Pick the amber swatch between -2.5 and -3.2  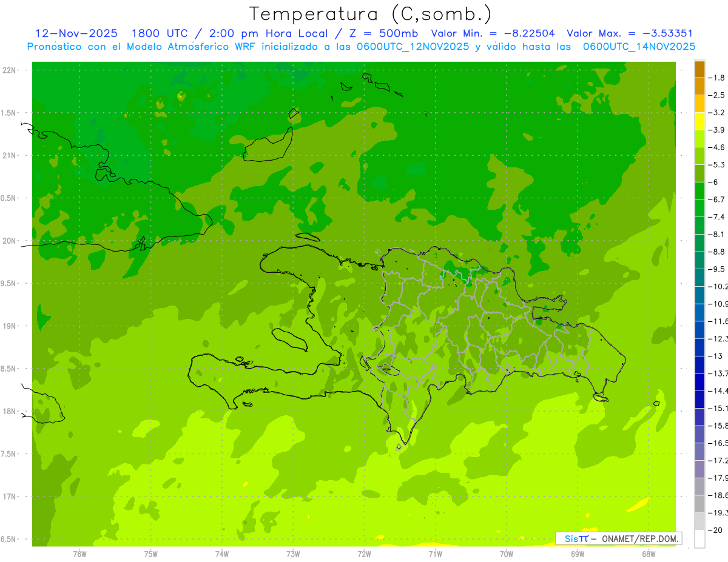tap(699, 104)
